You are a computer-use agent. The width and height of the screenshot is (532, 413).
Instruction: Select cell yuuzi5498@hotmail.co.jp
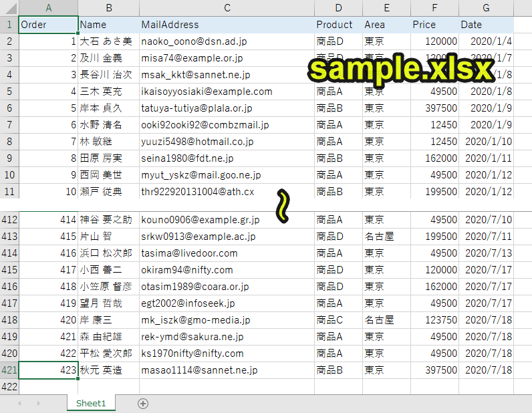point(227,142)
